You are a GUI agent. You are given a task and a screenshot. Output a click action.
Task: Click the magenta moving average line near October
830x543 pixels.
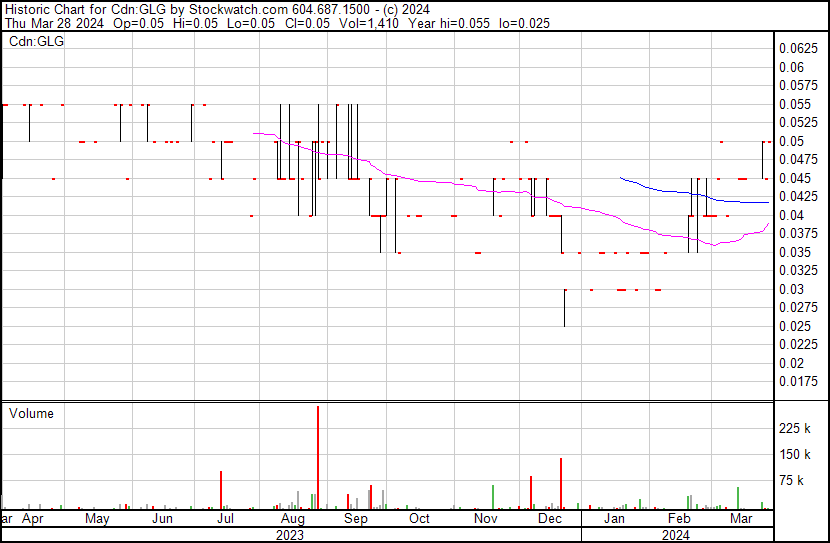coord(421,181)
